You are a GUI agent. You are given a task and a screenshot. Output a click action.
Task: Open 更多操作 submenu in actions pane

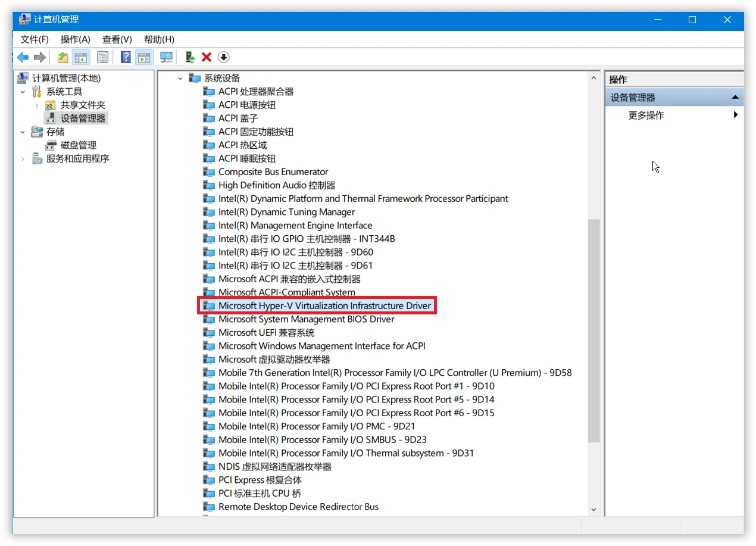pyautogui.click(x=646, y=116)
